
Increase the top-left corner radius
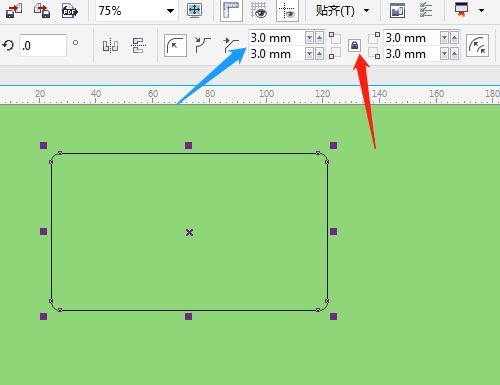(x=319, y=38)
